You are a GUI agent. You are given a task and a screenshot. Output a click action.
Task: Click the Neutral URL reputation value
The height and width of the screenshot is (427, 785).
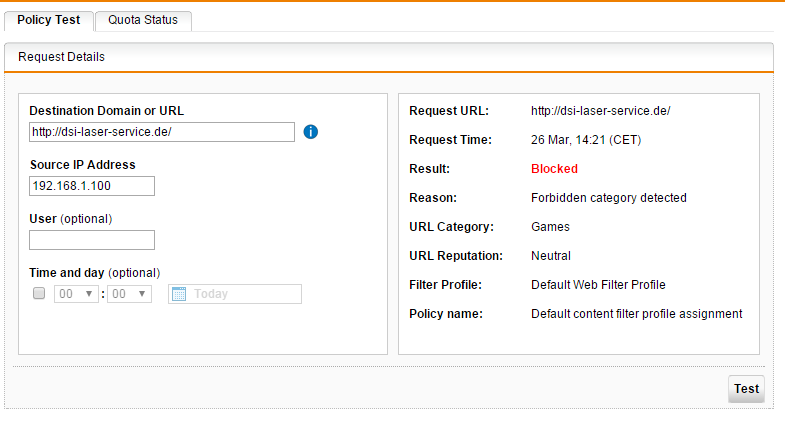(551, 256)
